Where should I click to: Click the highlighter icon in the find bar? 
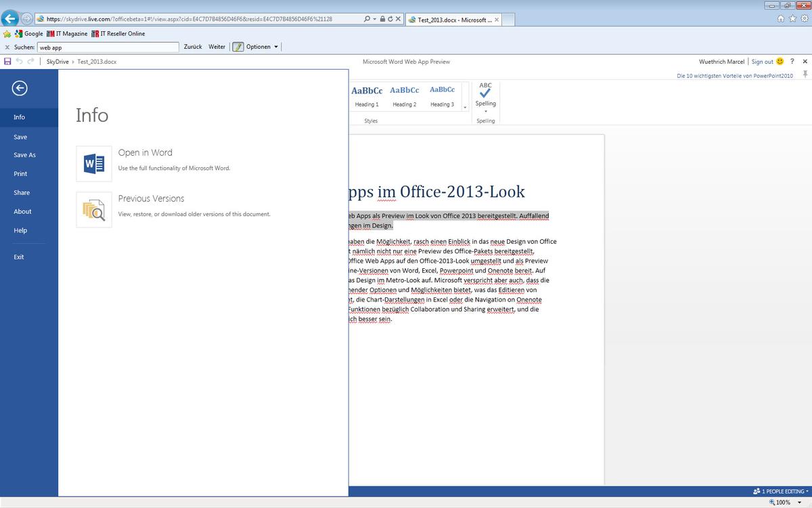coord(238,47)
